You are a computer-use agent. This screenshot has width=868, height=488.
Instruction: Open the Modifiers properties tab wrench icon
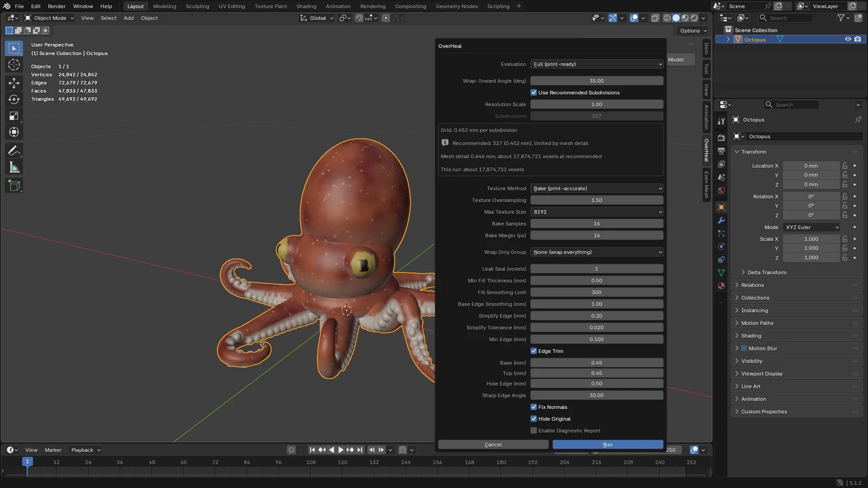click(x=721, y=220)
